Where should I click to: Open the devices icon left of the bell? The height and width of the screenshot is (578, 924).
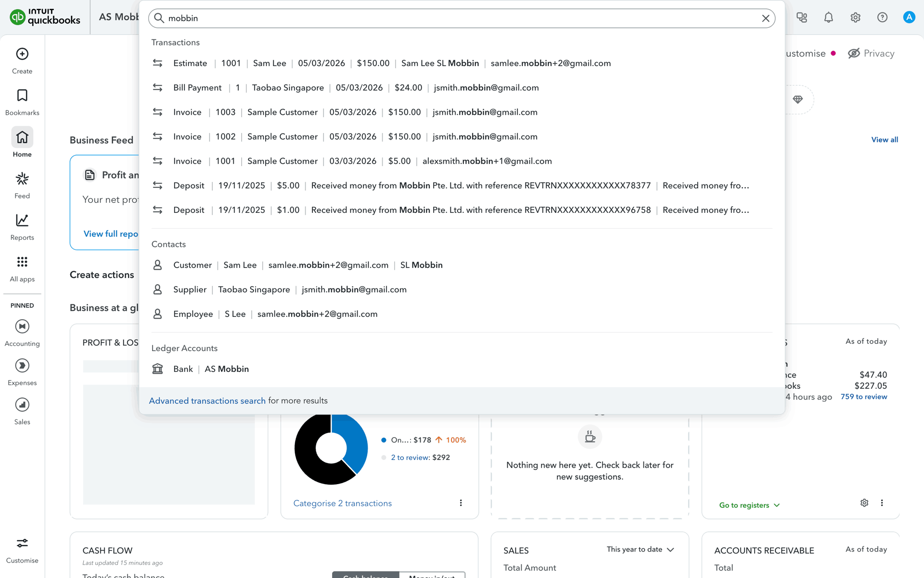tap(802, 17)
